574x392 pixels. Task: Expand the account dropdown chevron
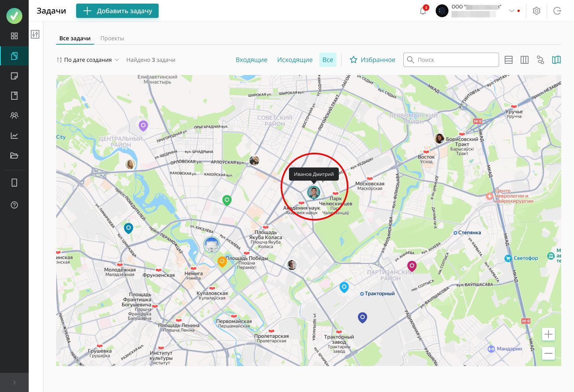point(511,11)
